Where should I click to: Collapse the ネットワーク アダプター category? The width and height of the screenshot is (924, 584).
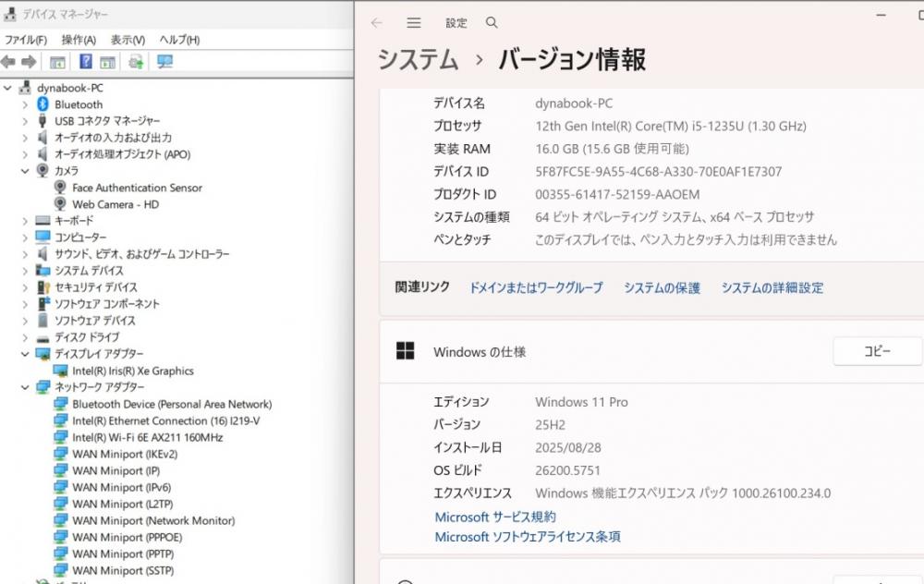click(x=25, y=387)
